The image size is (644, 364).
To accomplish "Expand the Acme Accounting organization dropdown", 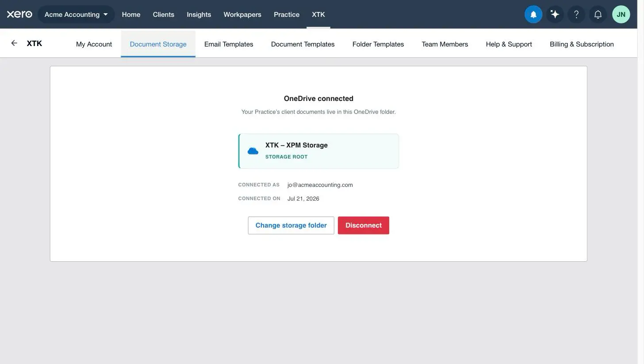I will pos(76,14).
